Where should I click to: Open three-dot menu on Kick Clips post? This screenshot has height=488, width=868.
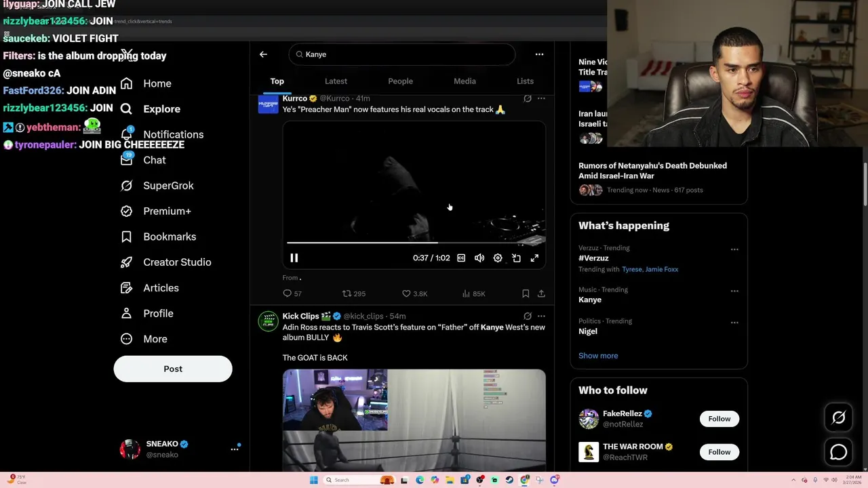pyautogui.click(x=541, y=316)
